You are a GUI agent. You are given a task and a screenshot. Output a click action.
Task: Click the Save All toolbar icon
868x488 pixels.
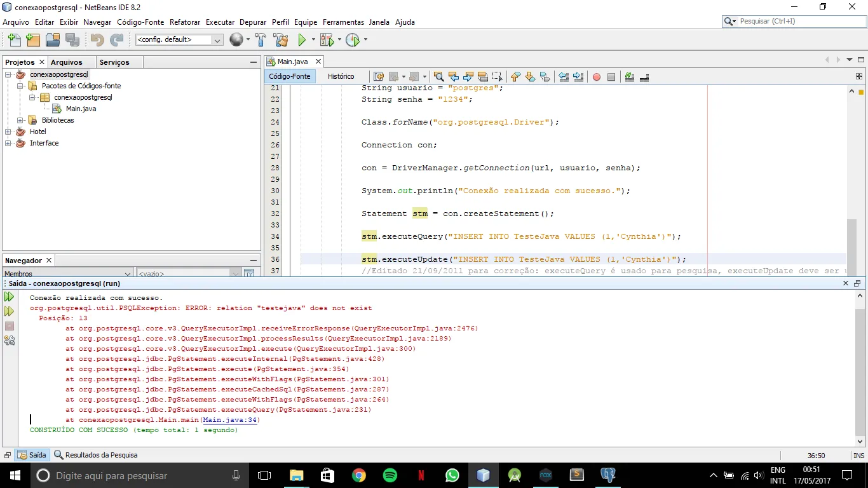72,40
